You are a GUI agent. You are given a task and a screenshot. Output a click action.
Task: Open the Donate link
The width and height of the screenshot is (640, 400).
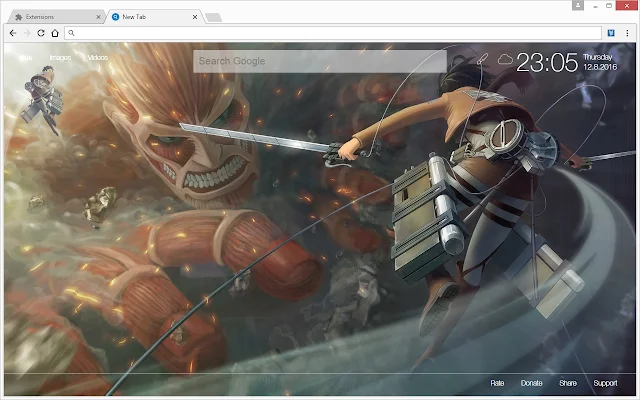coord(531,383)
